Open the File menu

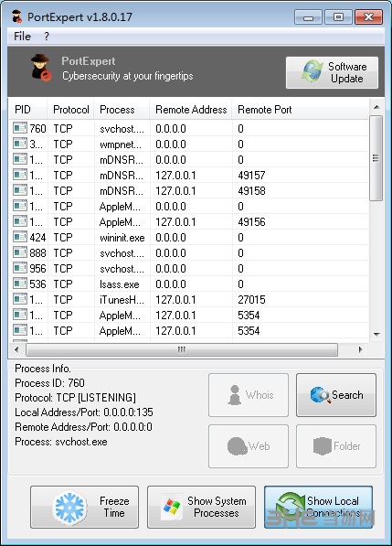click(22, 37)
